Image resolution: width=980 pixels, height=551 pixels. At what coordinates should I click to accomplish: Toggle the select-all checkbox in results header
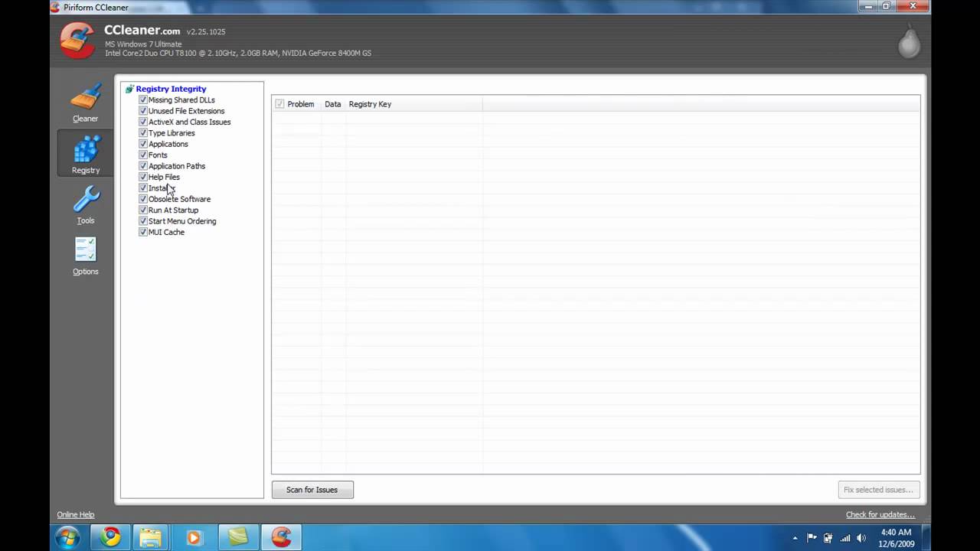(x=279, y=104)
